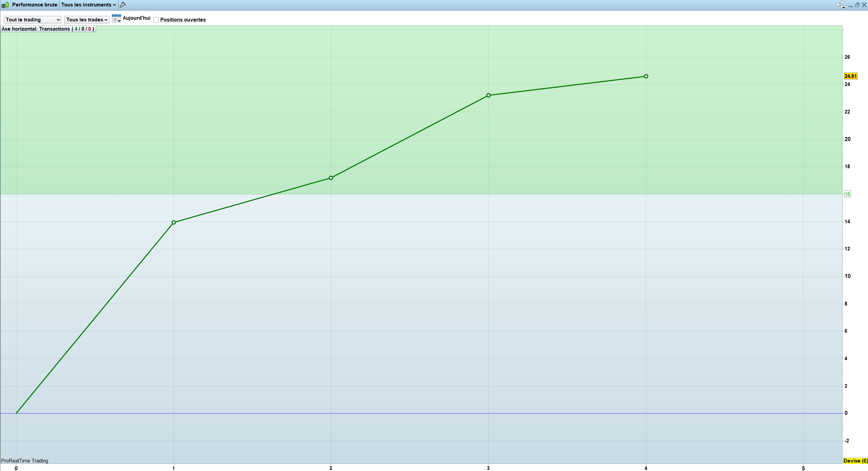Click the yellow 24,61 value label

[851, 76]
